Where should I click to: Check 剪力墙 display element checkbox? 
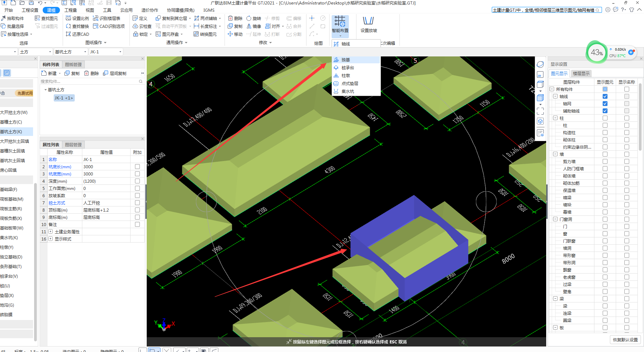pyautogui.click(x=605, y=161)
